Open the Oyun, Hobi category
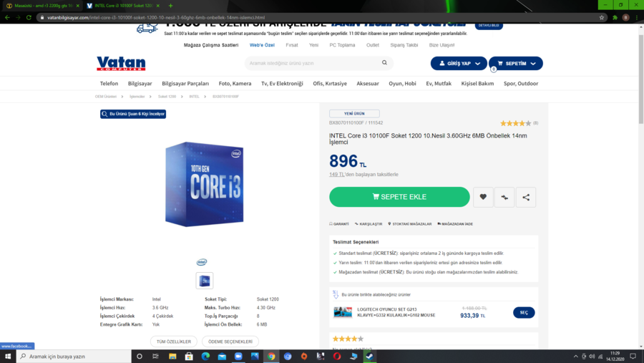Image resolution: width=644 pixels, height=363 pixels. click(x=402, y=84)
